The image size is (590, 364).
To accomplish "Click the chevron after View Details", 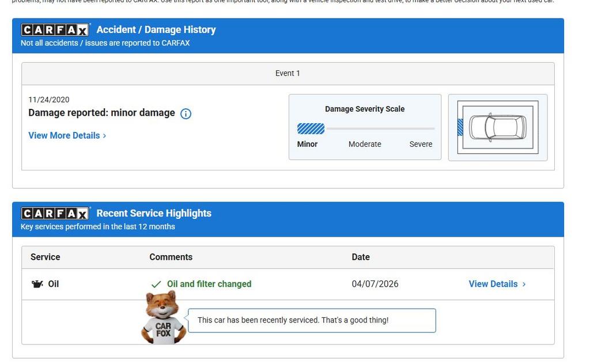I will [524, 285].
